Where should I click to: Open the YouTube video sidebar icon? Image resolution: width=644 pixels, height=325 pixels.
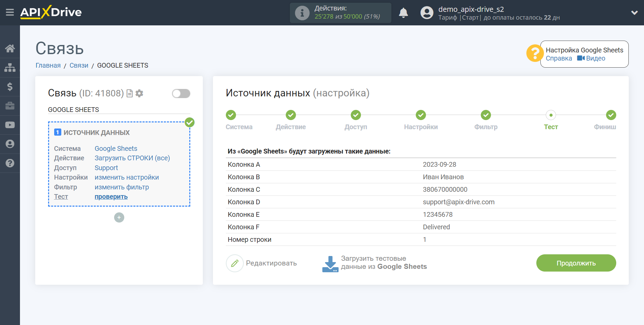pyautogui.click(x=10, y=125)
